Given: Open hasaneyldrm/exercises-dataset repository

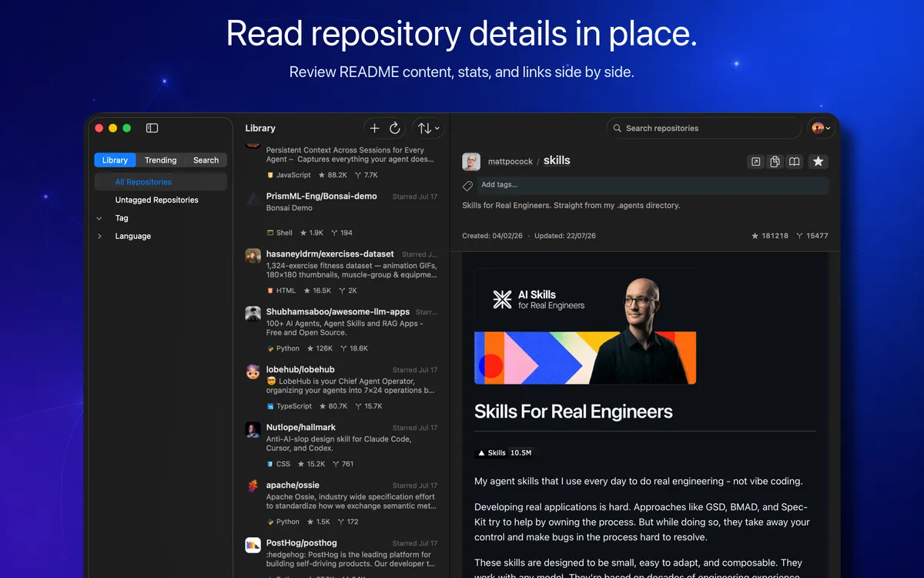Looking at the screenshot, I should 330,254.
